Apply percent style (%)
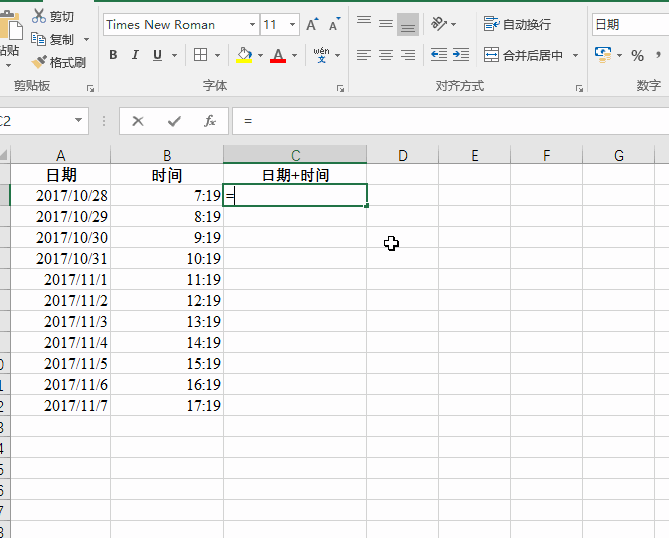This screenshot has width=669, height=538. pos(637,55)
